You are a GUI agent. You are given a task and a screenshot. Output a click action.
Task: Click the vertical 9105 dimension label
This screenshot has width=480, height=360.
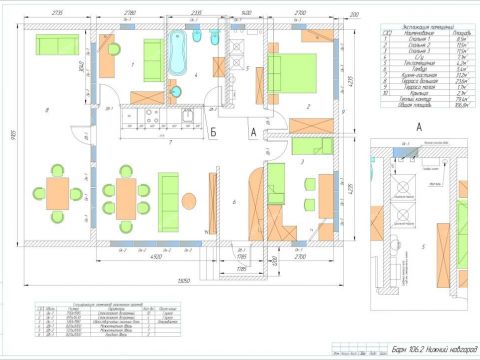(x=14, y=135)
